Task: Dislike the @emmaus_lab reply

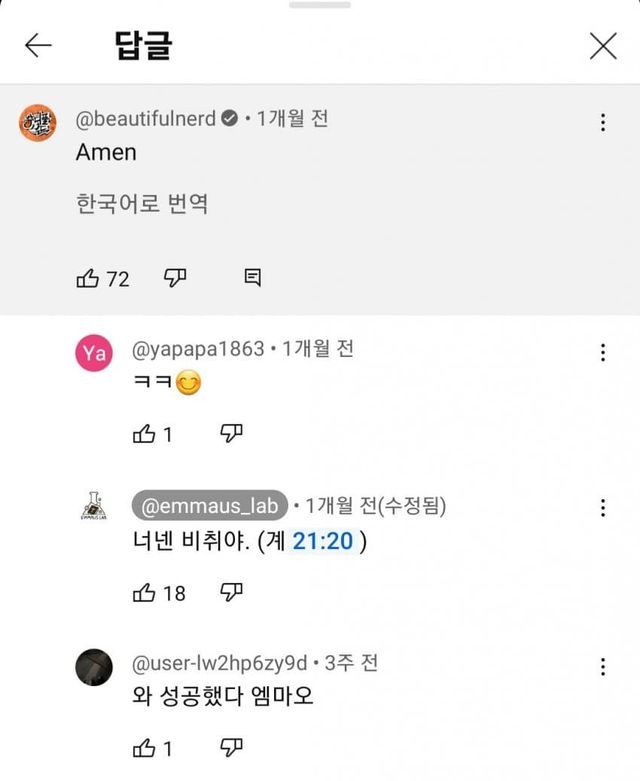Action: click(x=232, y=593)
